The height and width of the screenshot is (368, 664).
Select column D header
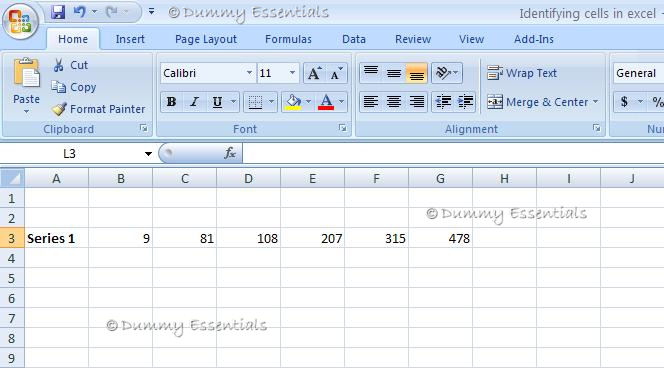(249, 179)
